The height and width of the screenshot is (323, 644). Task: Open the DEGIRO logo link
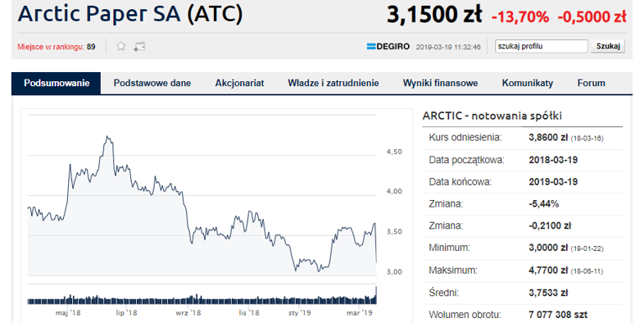(x=388, y=47)
